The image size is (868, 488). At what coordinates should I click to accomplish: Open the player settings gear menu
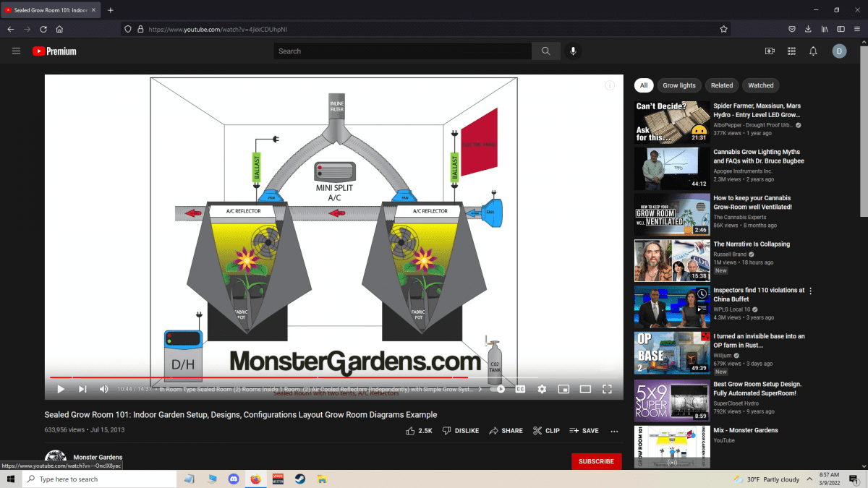tap(542, 389)
